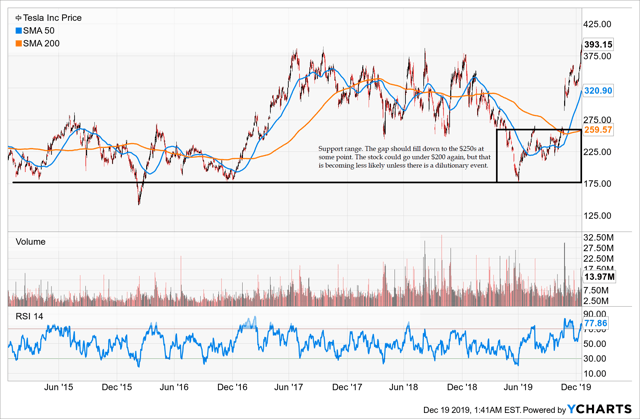This screenshot has width=640, height=419.
Task: Click the blue SMA 50 legend swatch
Action: tap(18, 31)
